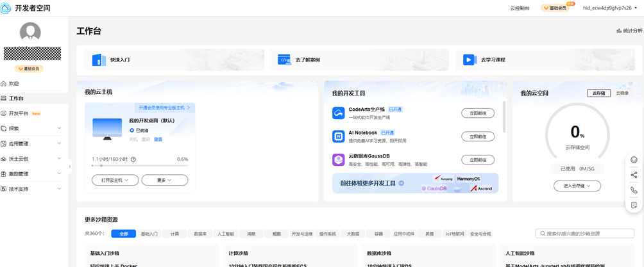Switch cloud space view to 云存储

tap(598, 93)
